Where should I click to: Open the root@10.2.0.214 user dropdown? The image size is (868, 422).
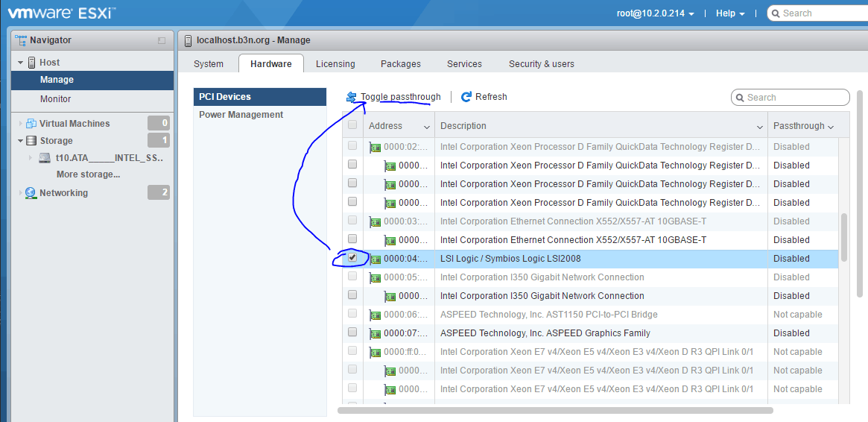click(656, 13)
